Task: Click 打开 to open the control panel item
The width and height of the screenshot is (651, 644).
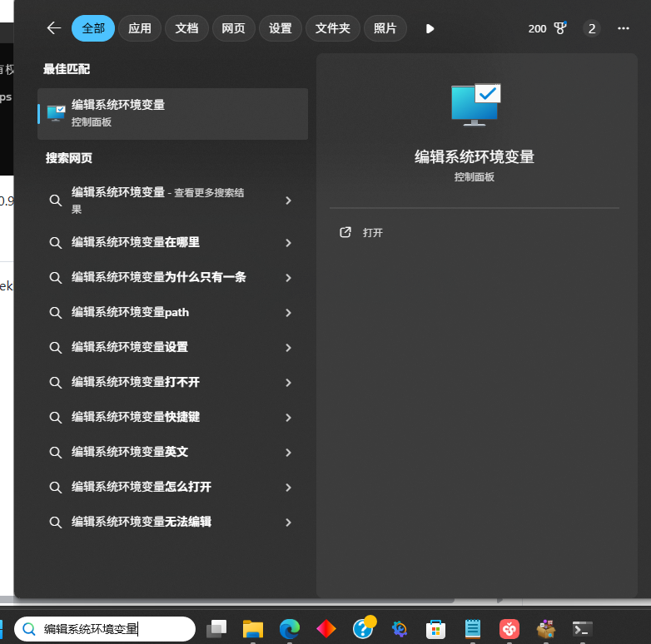Action: tap(372, 233)
